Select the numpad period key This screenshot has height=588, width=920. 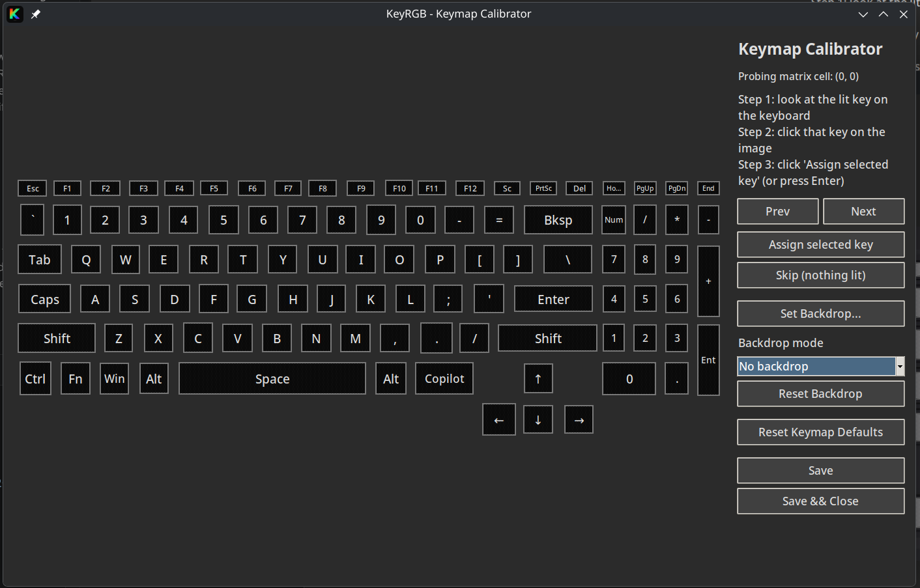(677, 379)
